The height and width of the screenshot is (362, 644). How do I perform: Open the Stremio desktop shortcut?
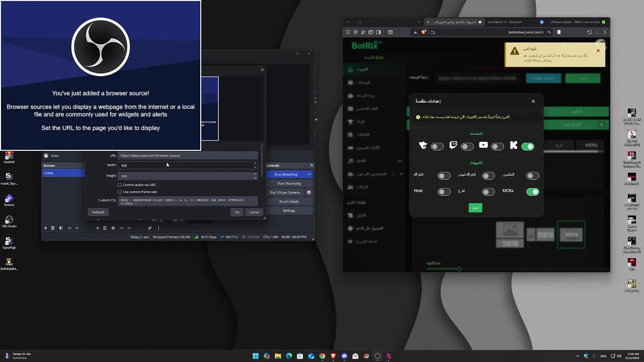(x=9, y=201)
